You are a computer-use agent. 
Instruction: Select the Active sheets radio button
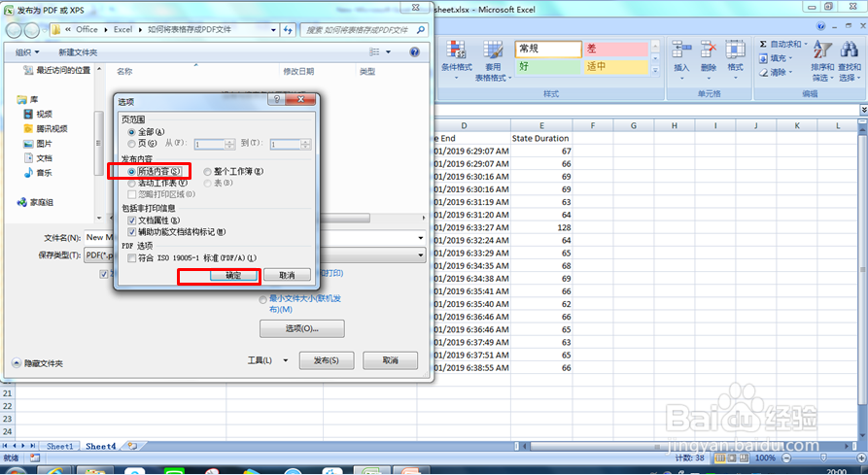(x=131, y=183)
